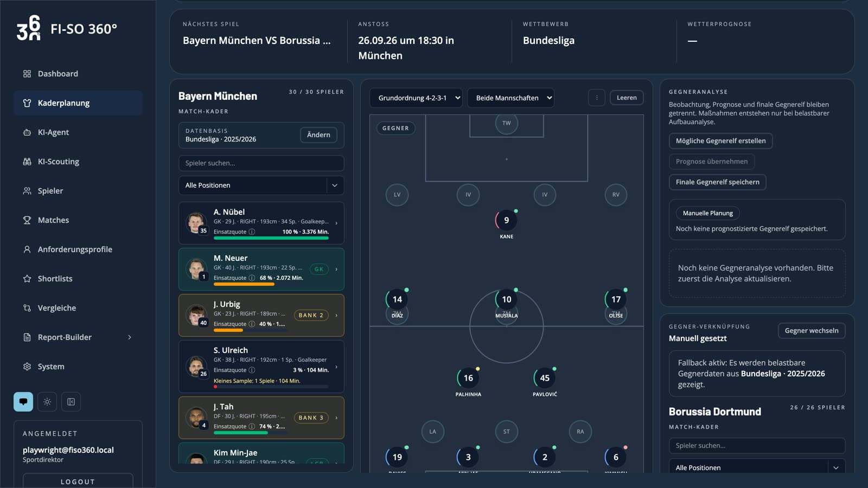
Task: Open the Shortlists menu item
Action: coord(78,279)
